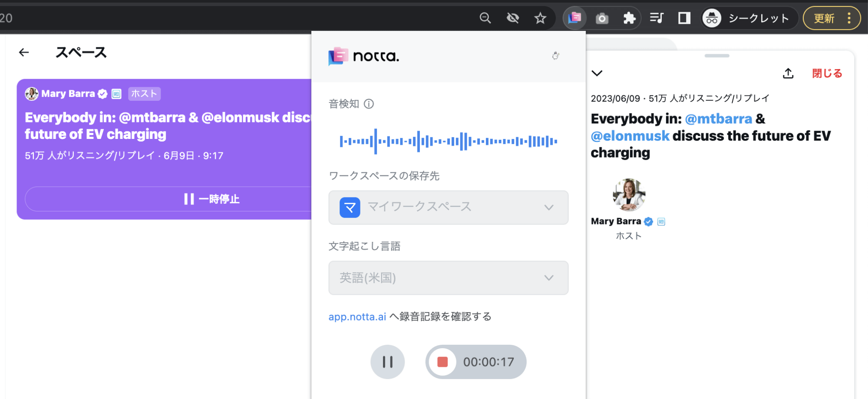
Task: Click the purple card title Everybody in
Action: tap(168, 126)
